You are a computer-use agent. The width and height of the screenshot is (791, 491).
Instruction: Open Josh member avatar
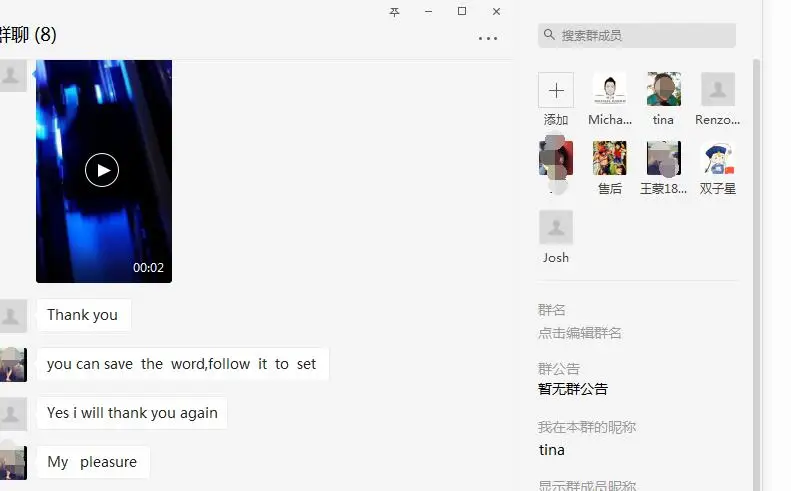pyautogui.click(x=556, y=227)
